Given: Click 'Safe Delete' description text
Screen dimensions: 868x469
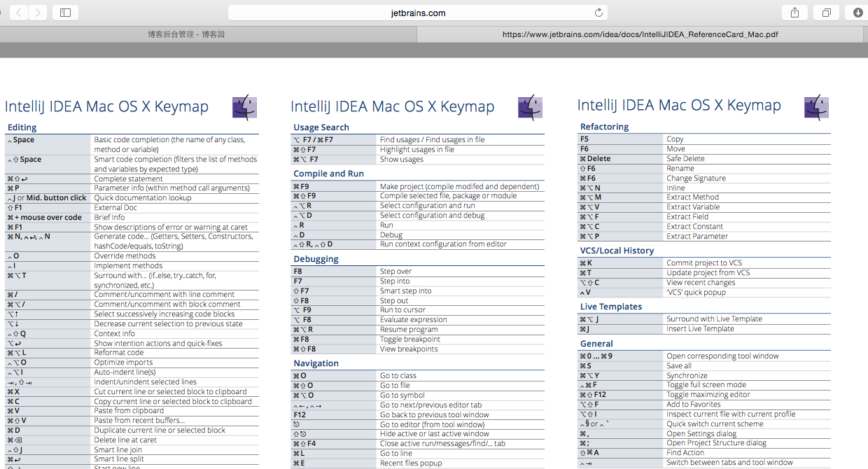Looking at the screenshot, I should [x=685, y=159].
